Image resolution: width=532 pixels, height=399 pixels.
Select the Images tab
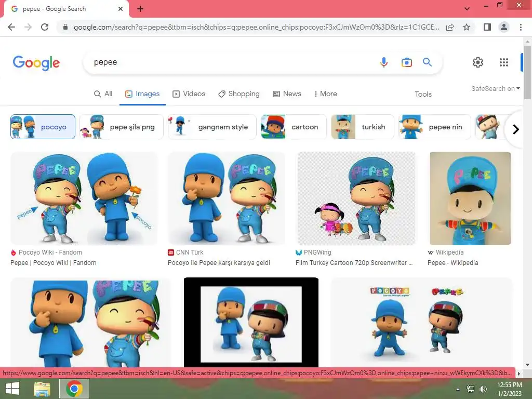(142, 94)
